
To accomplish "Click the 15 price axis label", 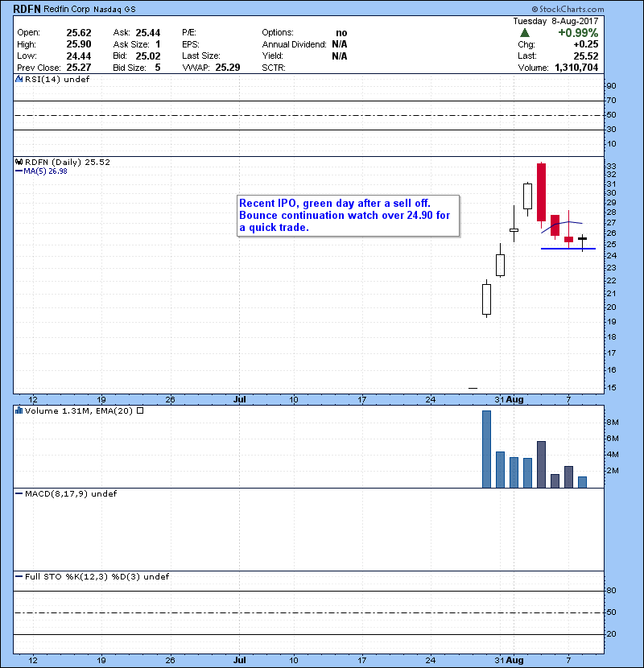I will pos(611,388).
